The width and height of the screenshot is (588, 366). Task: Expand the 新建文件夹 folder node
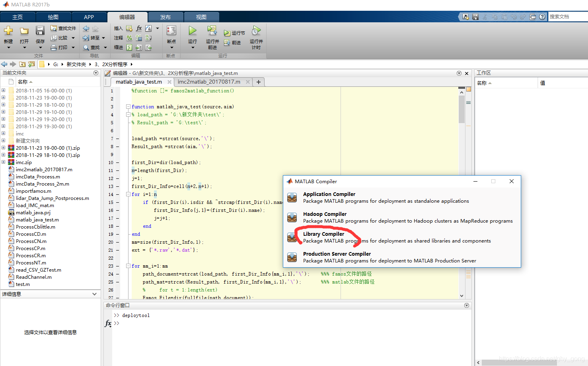[x=3, y=141]
